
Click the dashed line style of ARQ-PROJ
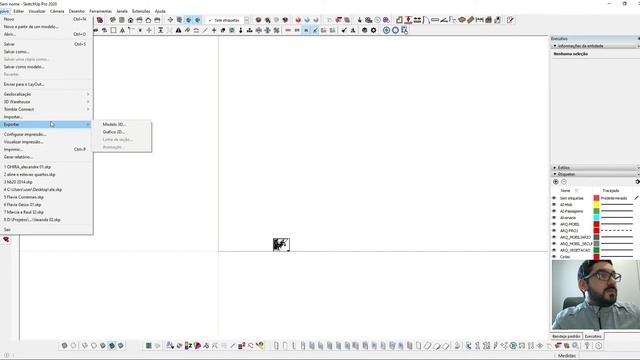(x=617, y=231)
